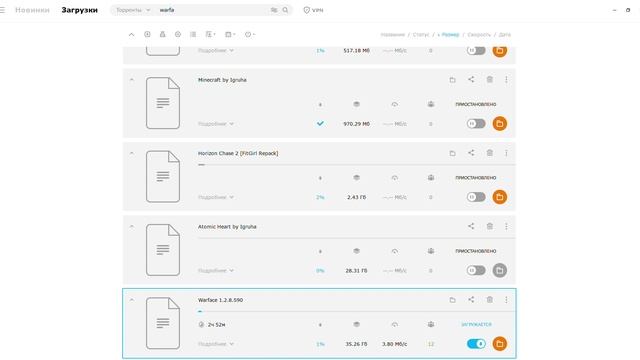Viewport: 640px width, 360px height.
Task: Delete the Warface 1.2.8.590 download
Action: pyautogui.click(x=490, y=300)
